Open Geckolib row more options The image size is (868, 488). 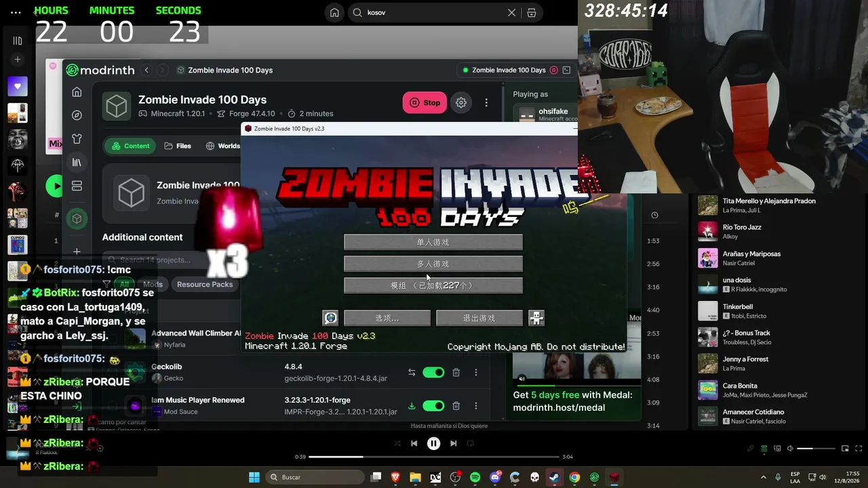pos(476,372)
